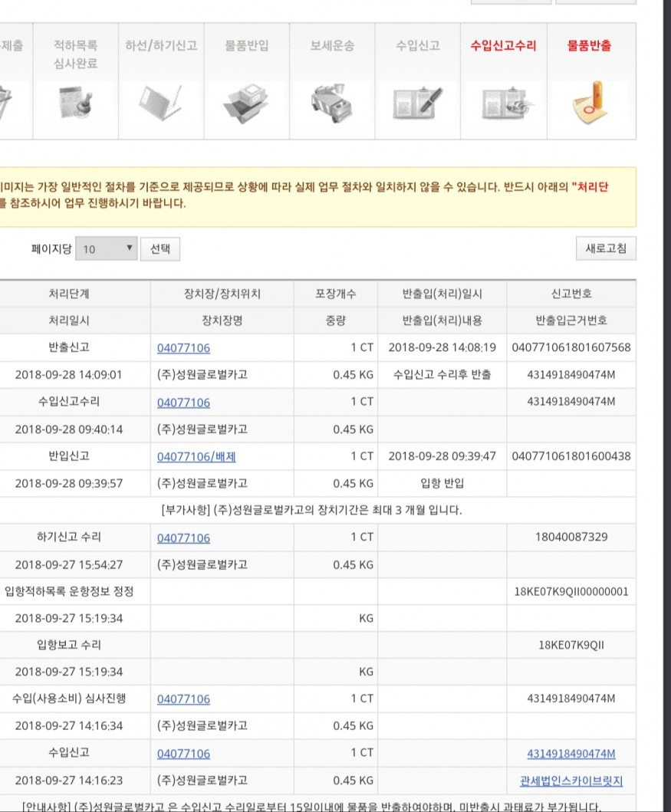
Task: Click the 수입신고수리 step icon
Action: (x=503, y=101)
